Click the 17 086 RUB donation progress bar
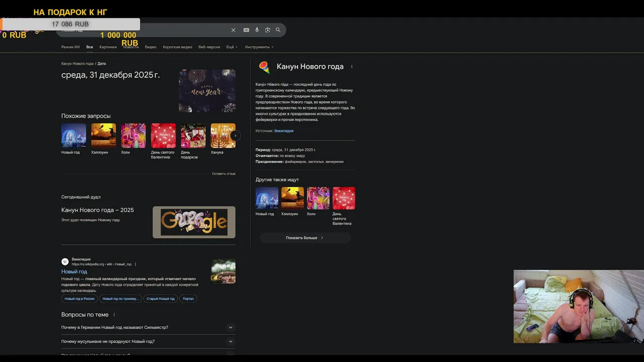This screenshot has height=362, width=644. pyautogui.click(x=70, y=24)
